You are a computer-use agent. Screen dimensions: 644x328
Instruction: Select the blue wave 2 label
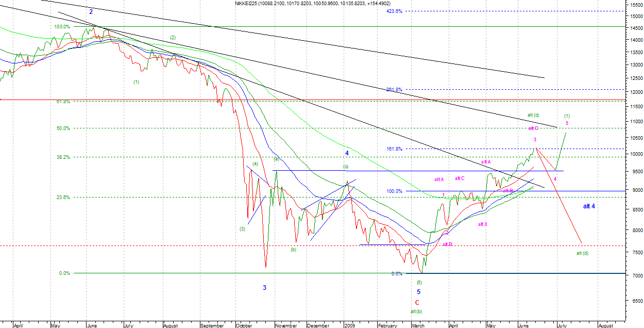pos(91,11)
